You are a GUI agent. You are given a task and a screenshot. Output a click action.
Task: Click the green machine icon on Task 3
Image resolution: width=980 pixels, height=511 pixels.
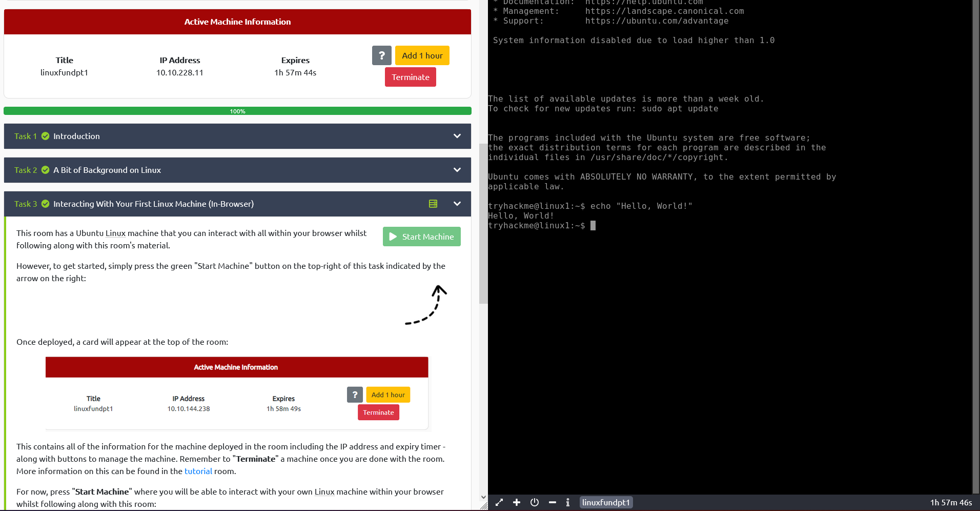(433, 204)
